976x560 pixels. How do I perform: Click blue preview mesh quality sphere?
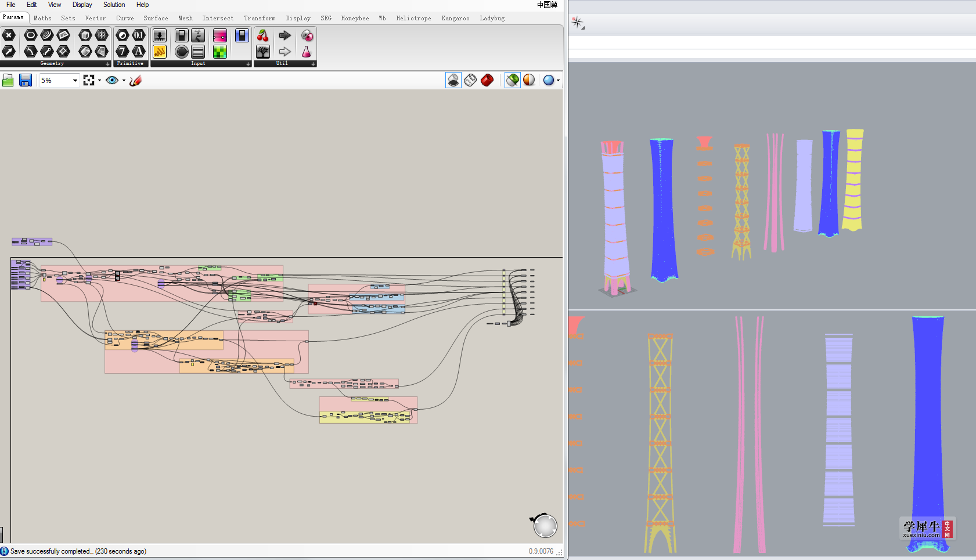[549, 80]
